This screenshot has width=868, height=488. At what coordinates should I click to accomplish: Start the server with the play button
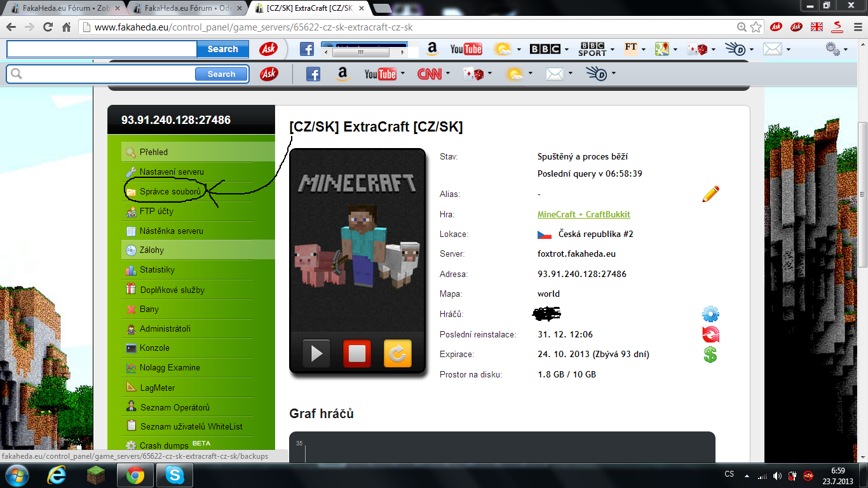tap(316, 353)
